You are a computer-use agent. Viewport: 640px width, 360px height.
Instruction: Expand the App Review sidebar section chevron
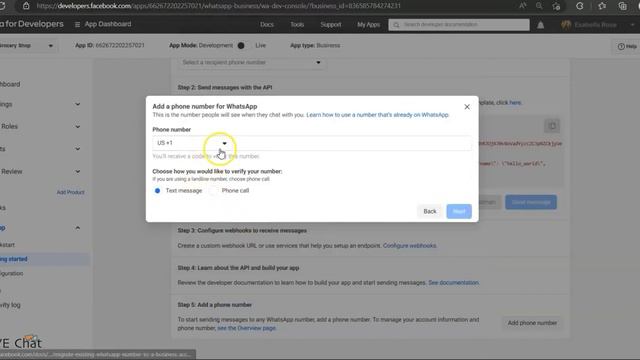(78, 171)
